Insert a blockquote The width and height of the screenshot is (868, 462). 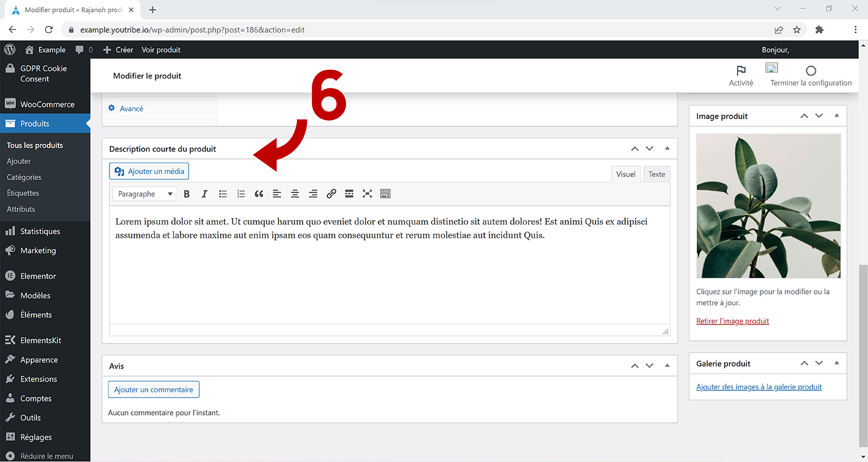(259, 194)
